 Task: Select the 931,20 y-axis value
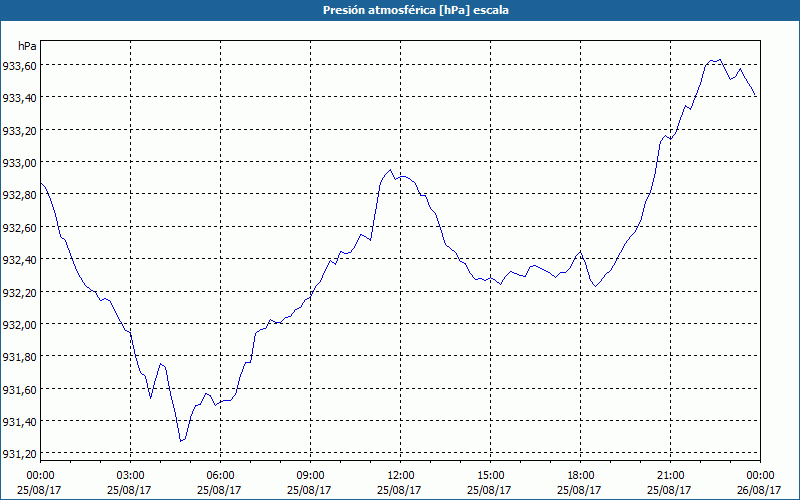pos(19,454)
